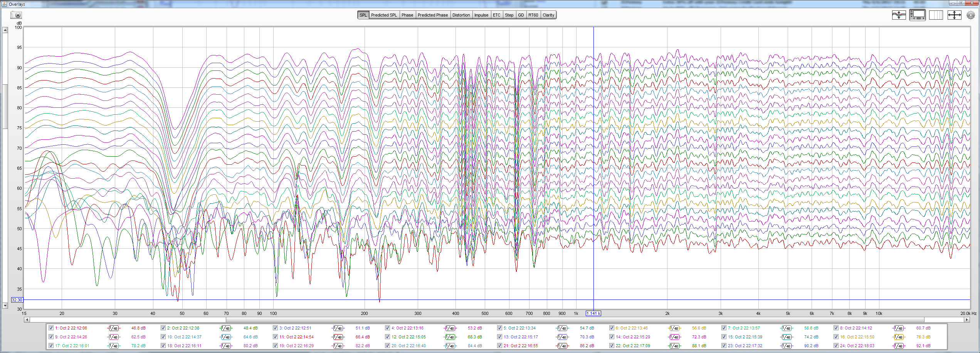Capture graph image with the camera icon
Screen dimensions: 980x353
click(16, 15)
